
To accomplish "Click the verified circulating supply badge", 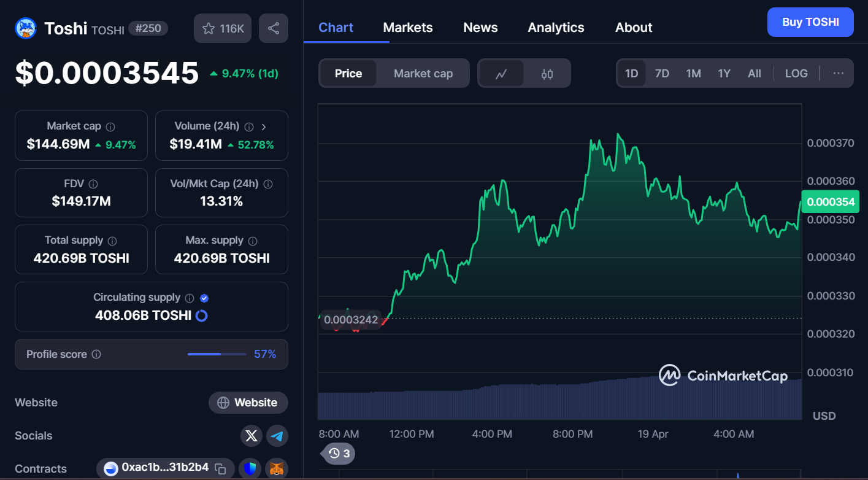I will pos(205,298).
